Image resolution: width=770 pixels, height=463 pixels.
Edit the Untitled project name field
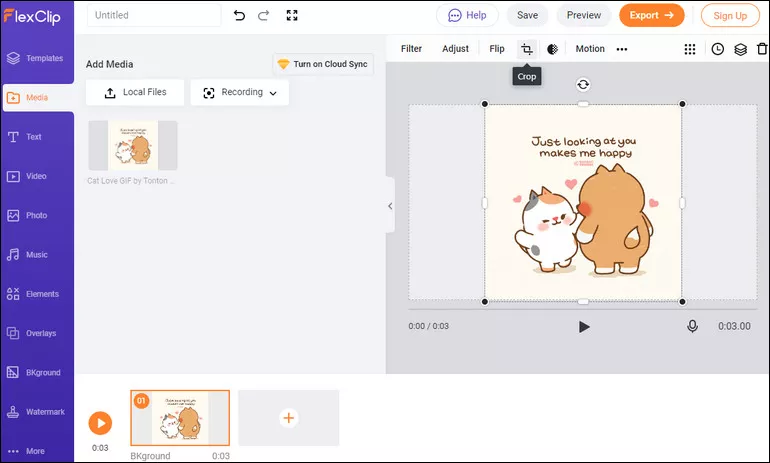[x=154, y=15]
